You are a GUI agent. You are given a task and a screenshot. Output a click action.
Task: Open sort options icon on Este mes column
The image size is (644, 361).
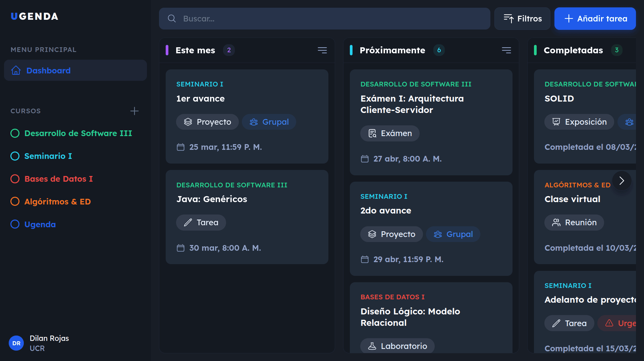322,50
